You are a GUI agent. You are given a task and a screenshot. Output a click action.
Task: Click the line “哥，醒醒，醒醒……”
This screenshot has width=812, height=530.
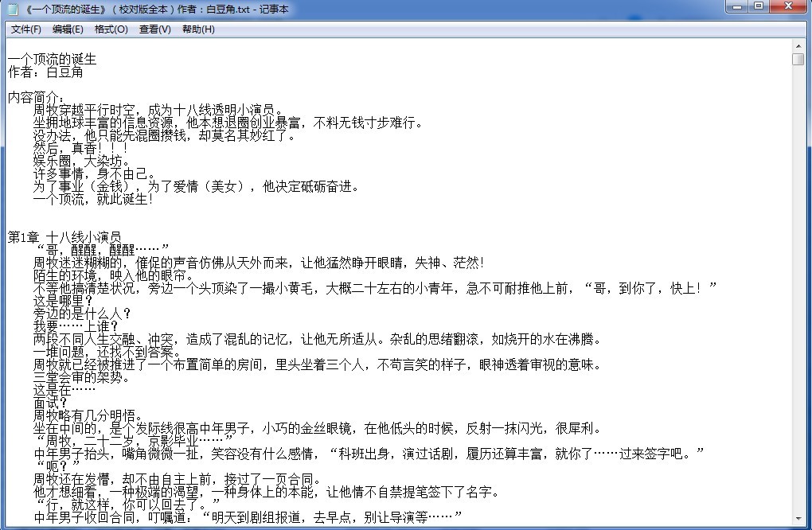coord(102,249)
